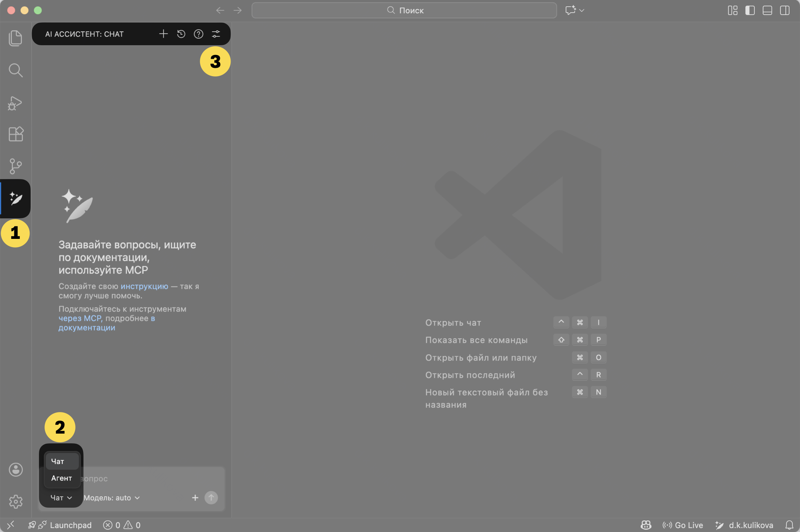Go forward with the right arrow

[238, 10]
